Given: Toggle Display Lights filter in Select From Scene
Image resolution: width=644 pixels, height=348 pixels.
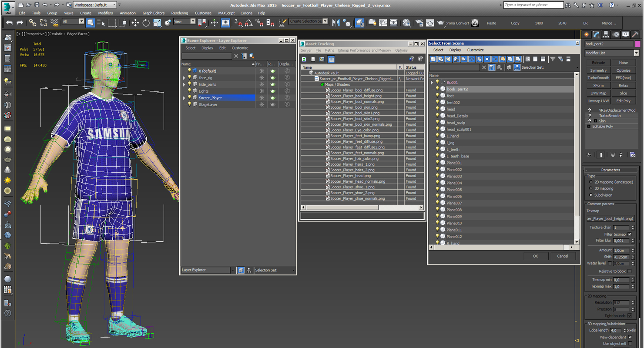Looking at the screenshot, I should 449,59.
